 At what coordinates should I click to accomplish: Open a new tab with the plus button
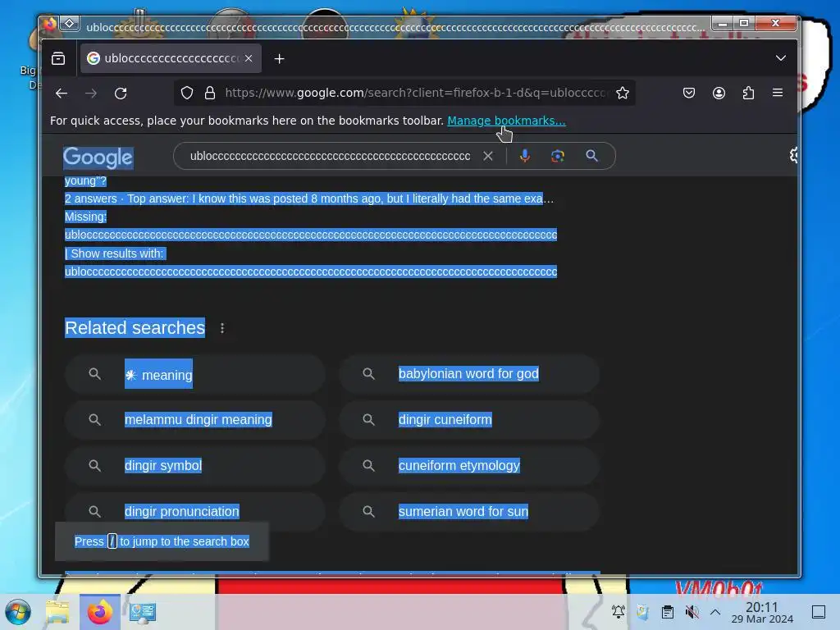(279, 59)
